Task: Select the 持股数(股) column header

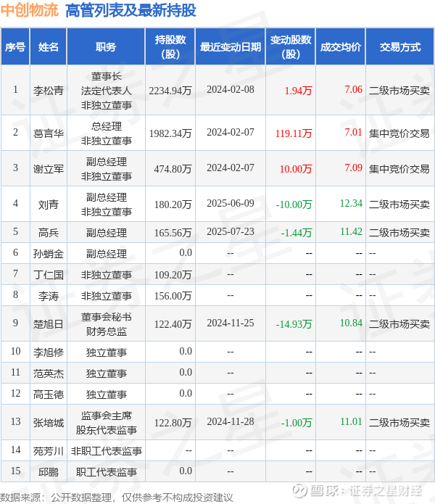Action: (170, 47)
